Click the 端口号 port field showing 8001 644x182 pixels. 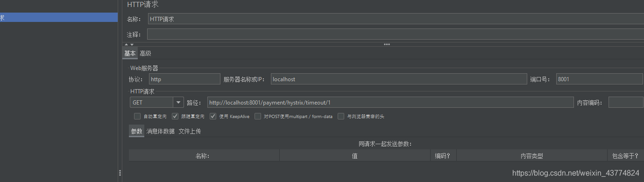600,79
